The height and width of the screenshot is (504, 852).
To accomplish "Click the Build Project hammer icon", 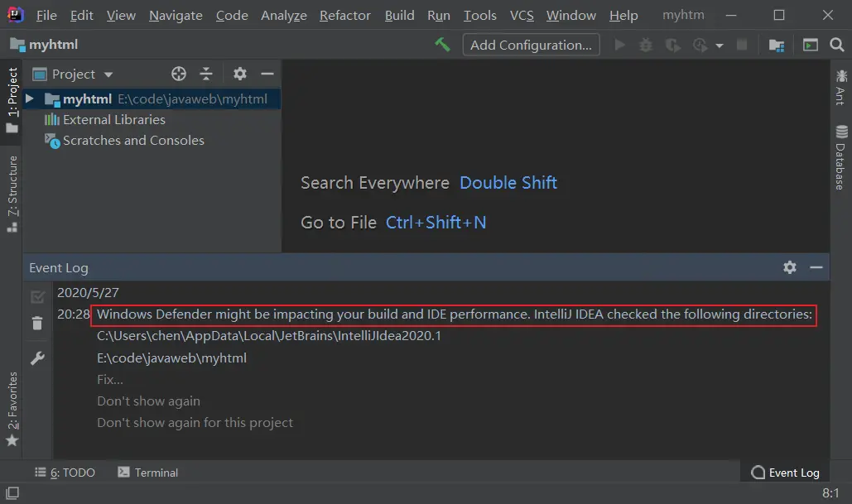I will [442, 45].
